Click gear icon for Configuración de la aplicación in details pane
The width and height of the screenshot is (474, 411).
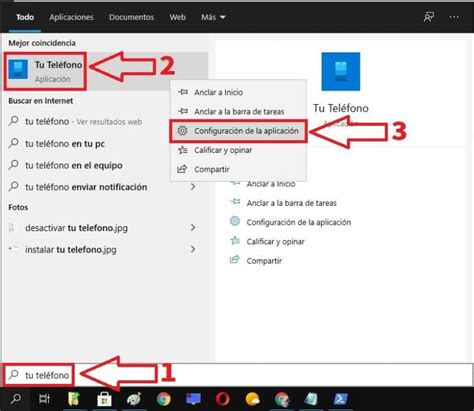coord(235,221)
